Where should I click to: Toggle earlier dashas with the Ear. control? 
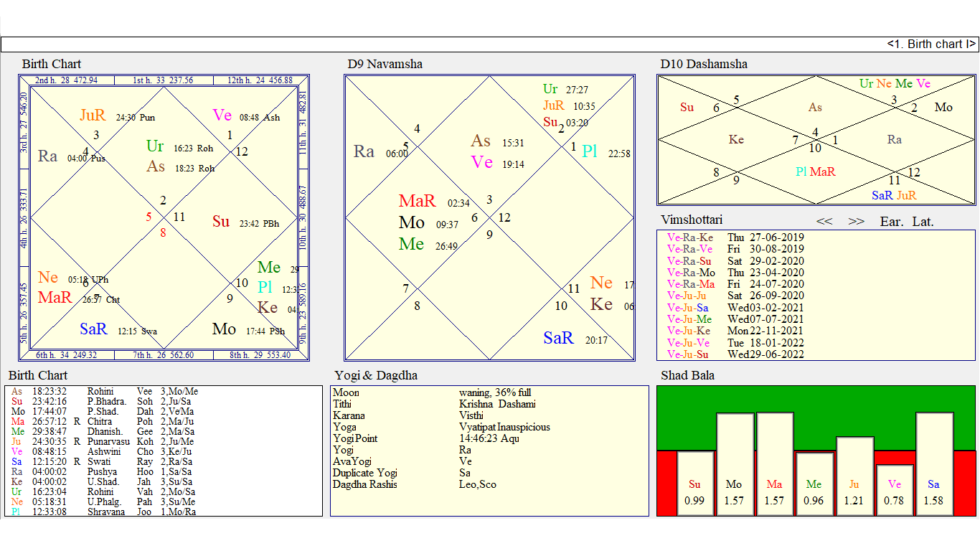(891, 222)
